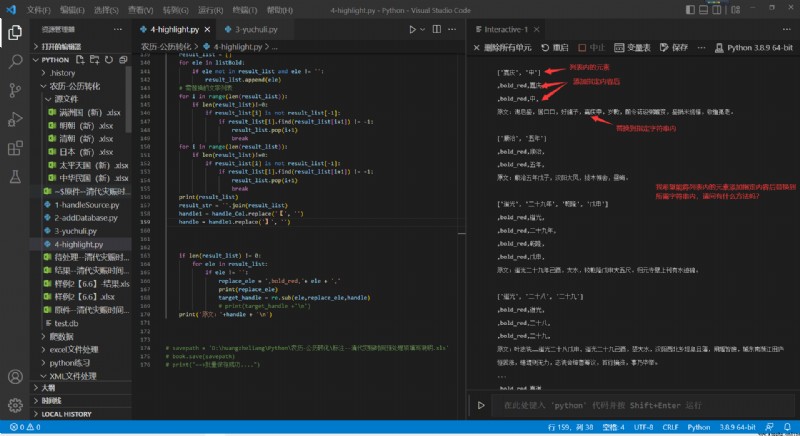Restart the kernel (重启)
The height and width of the screenshot is (436, 800).
(555, 47)
